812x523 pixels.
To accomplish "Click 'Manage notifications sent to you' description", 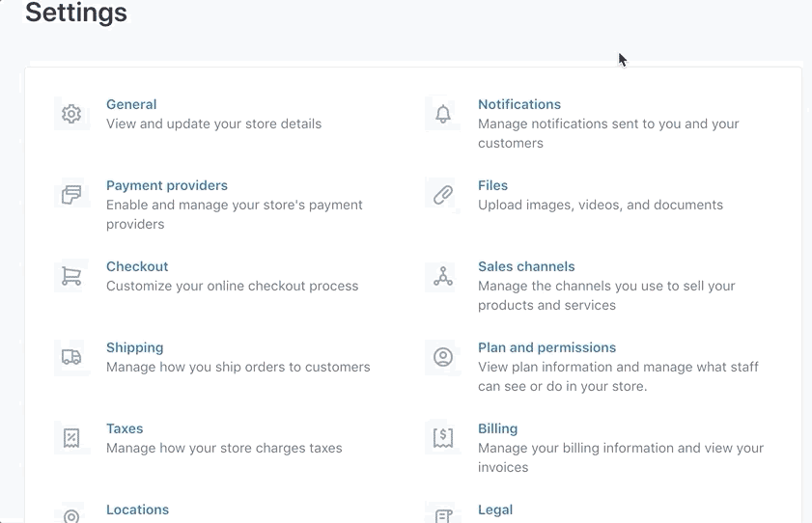I will [608, 133].
